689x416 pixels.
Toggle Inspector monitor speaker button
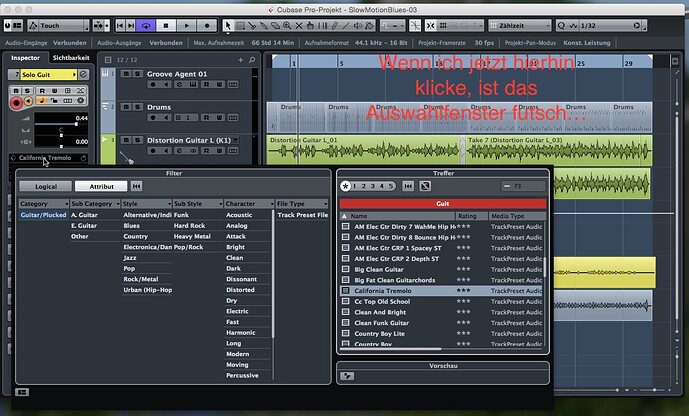[x=29, y=101]
